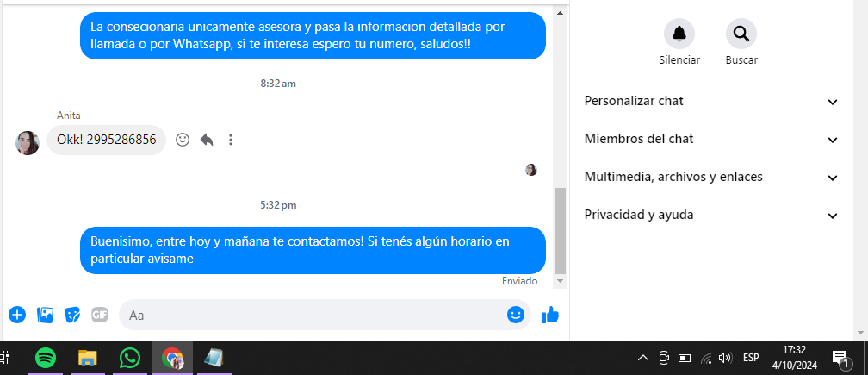
Task: Open the plus actions menu in composer
Action: [17, 315]
